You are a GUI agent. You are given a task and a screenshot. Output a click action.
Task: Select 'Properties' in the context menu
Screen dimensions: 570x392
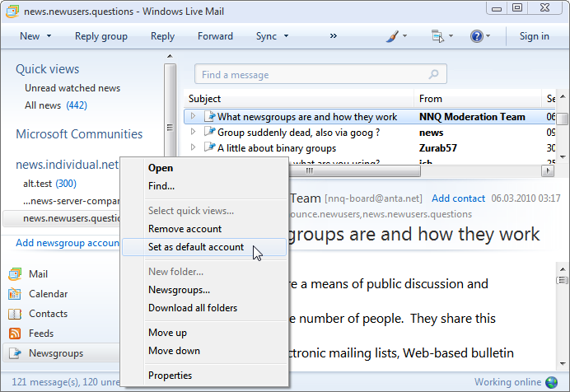[x=170, y=376]
